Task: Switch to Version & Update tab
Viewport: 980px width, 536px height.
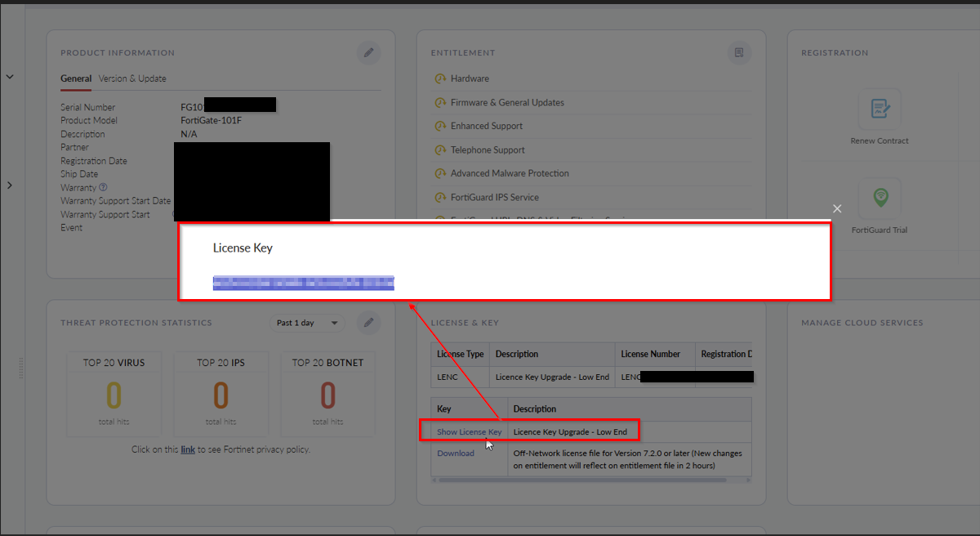Action: pos(132,78)
